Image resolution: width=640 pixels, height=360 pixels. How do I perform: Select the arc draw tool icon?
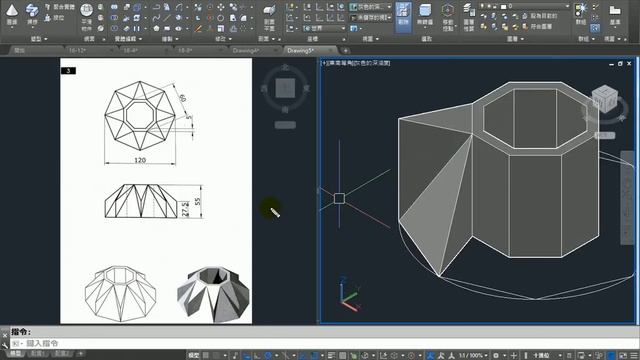pyautogui.click(x=179, y=7)
